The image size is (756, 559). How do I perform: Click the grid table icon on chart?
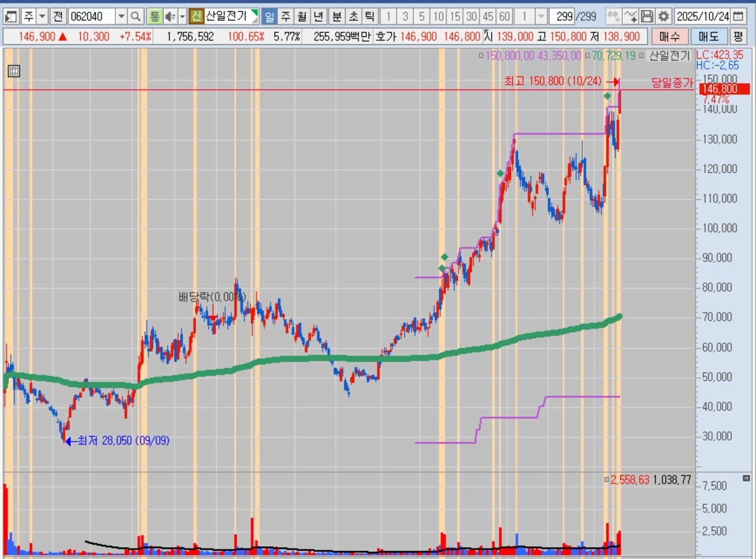14,71
